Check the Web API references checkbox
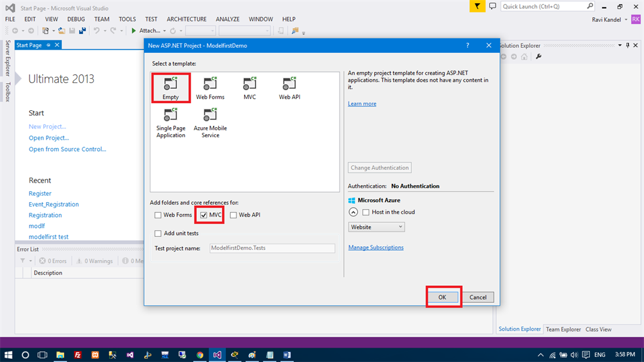The height and width of the screenshot is (362, 644). click(233, 215)
